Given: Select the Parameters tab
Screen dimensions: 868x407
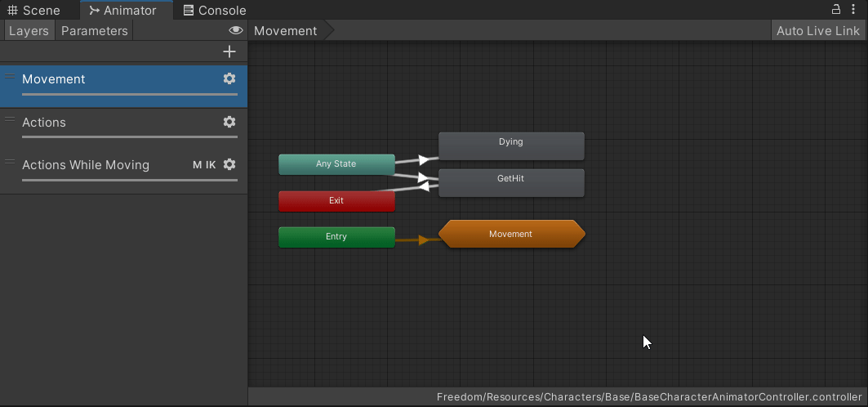Looking at the screenshot, I should [x=94, y=31].
